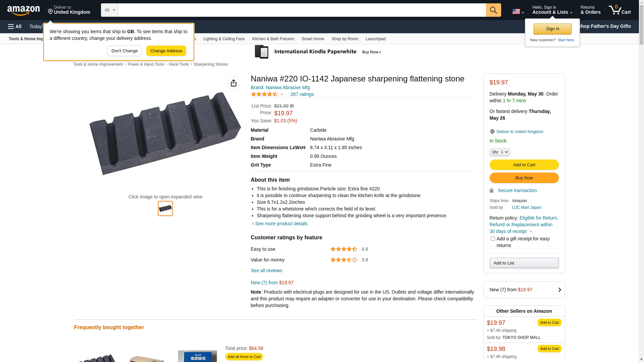Screen dimensions: 644x362
Task: Open the Smart Home menu item
Action: tap(313, 39)
